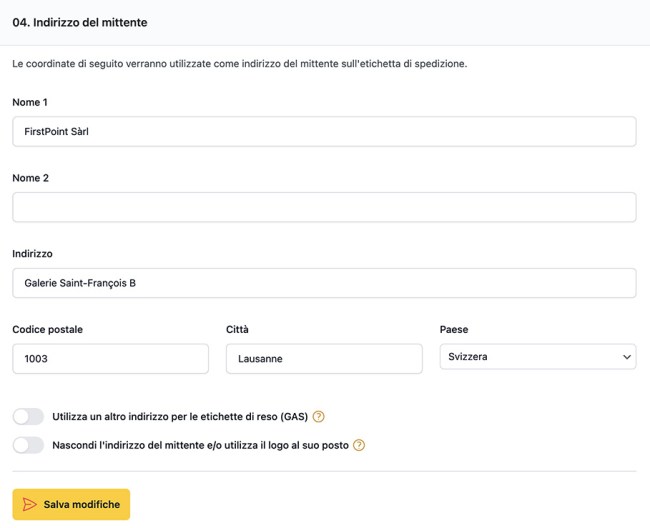Click the chevron arrow of the Svizzera selector
The image size is (650, 528).
(x=627, y=357)
